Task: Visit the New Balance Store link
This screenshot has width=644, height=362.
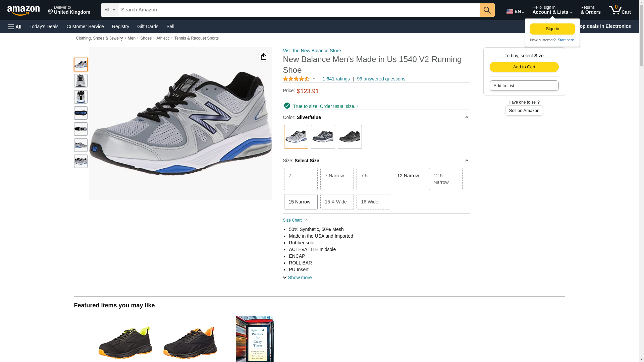Action: point(312,51)
